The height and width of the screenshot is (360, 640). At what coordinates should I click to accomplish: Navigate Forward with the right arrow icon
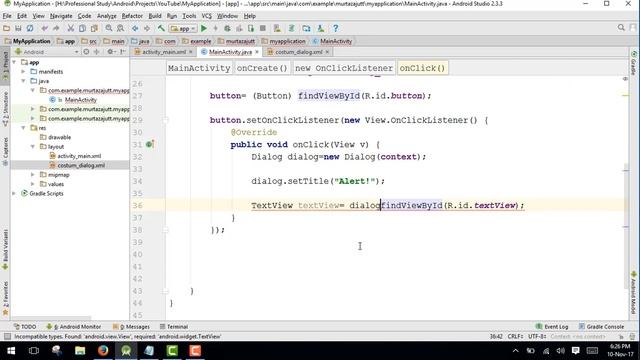pyautogui.click(x=147, y=28)
